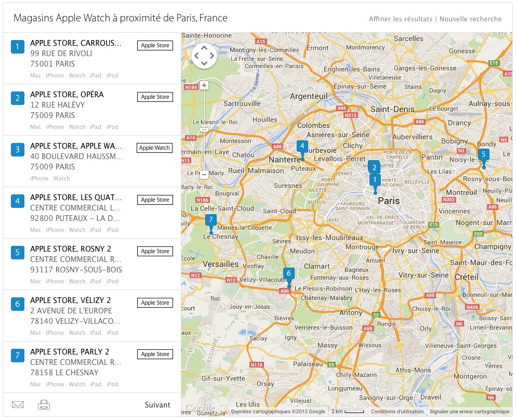Open Apple Store, Opéra listing title
This screenshot has width=517, height=420.
[x=67, y=95]
